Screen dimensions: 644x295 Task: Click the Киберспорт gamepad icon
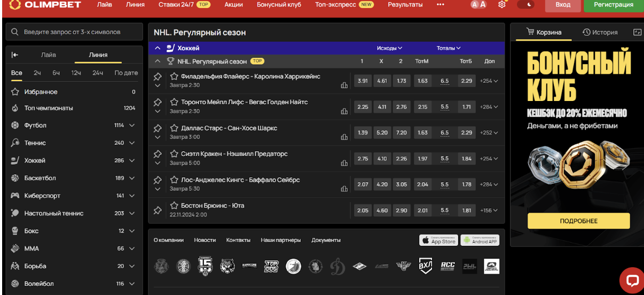tap(15, 196)
